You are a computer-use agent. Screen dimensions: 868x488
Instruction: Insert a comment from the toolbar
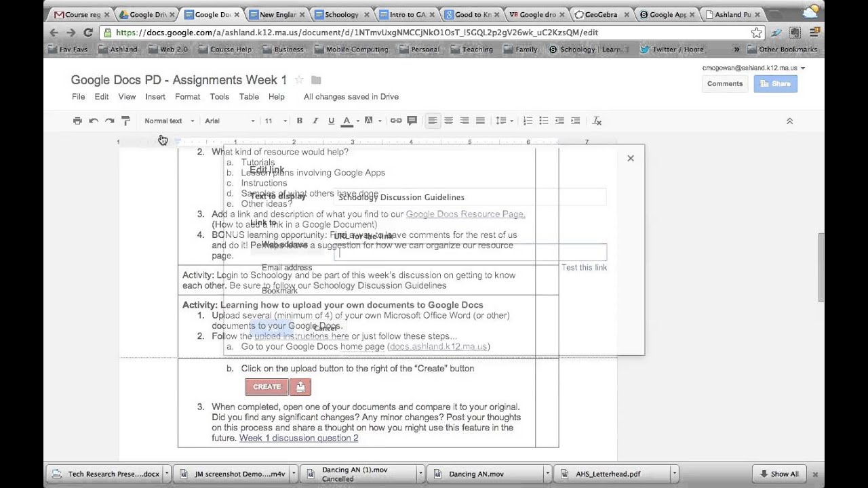pos(412,121)
